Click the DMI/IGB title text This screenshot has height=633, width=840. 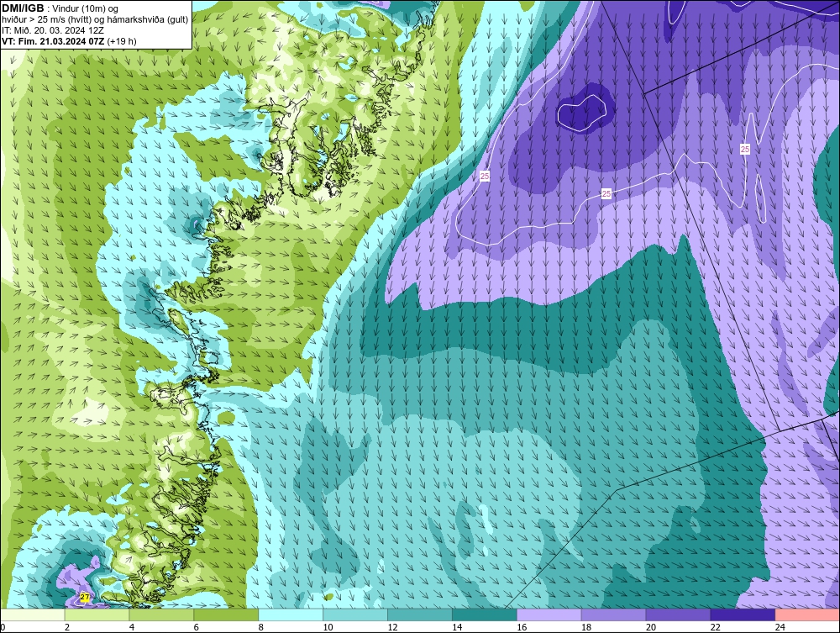coord(23,8)
